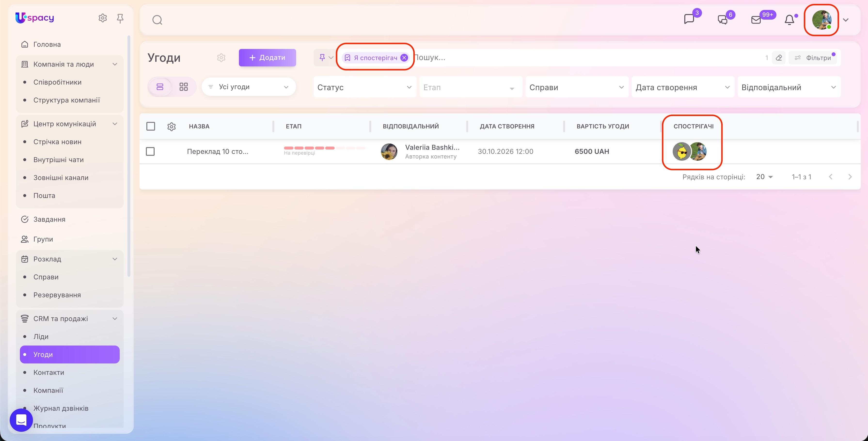Go to Головна in sidebar
The image size is (868, 441).
[x=47, y=45]
